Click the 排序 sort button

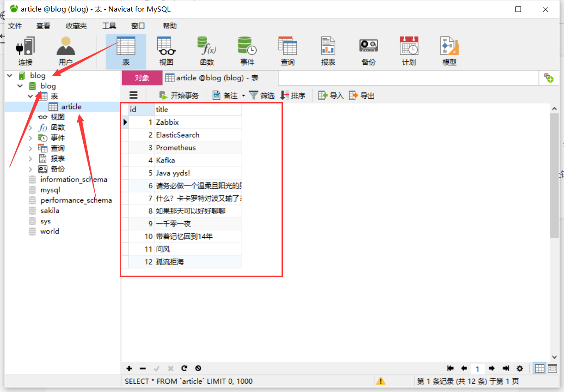293,96
